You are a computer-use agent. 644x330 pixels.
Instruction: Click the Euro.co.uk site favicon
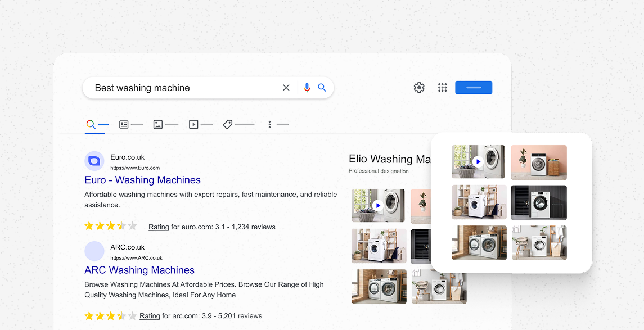[94, 161]
